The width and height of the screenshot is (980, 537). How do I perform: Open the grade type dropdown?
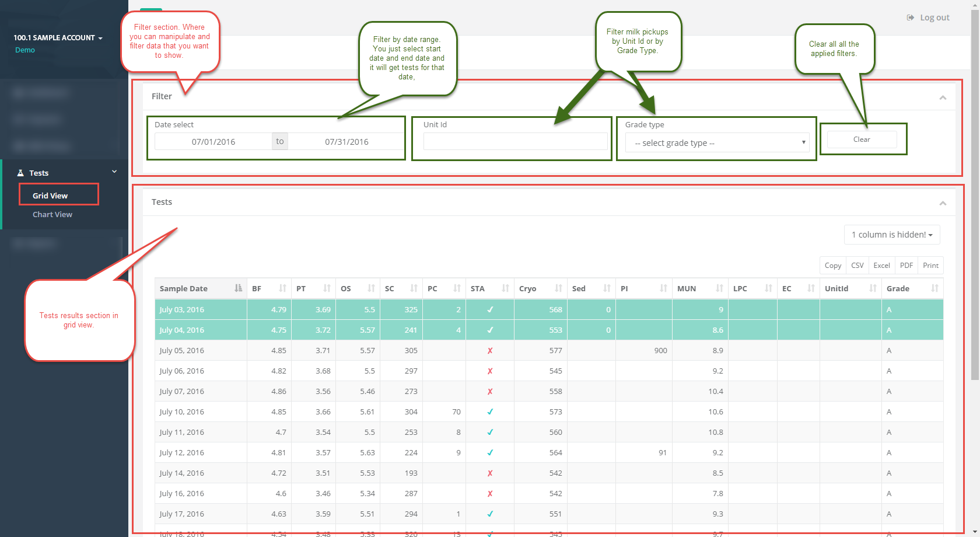[717, 142]
